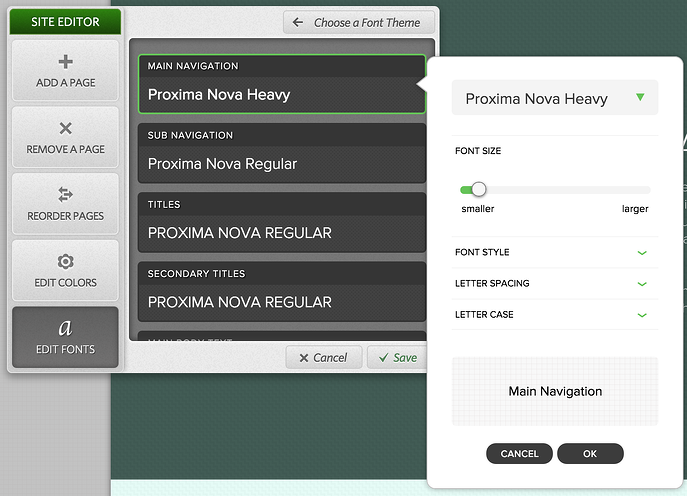Click the back arrow beside Choose a Font Theme

297,22
